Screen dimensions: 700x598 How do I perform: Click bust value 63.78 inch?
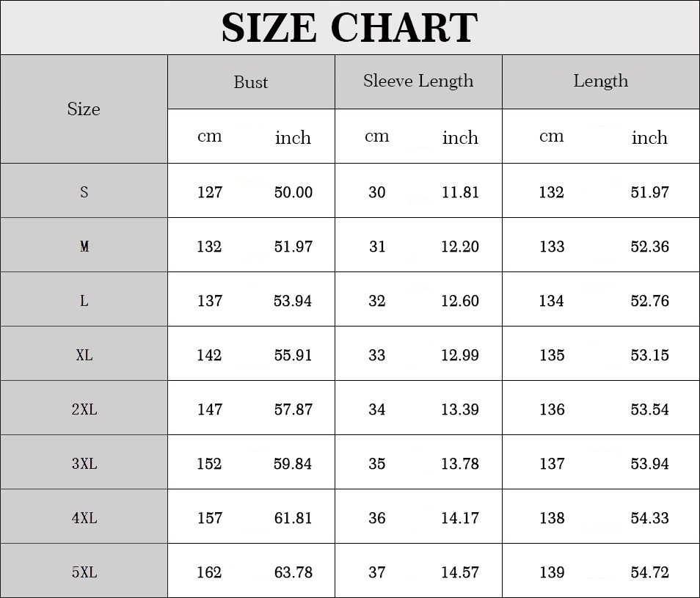[x=294, y=572]
